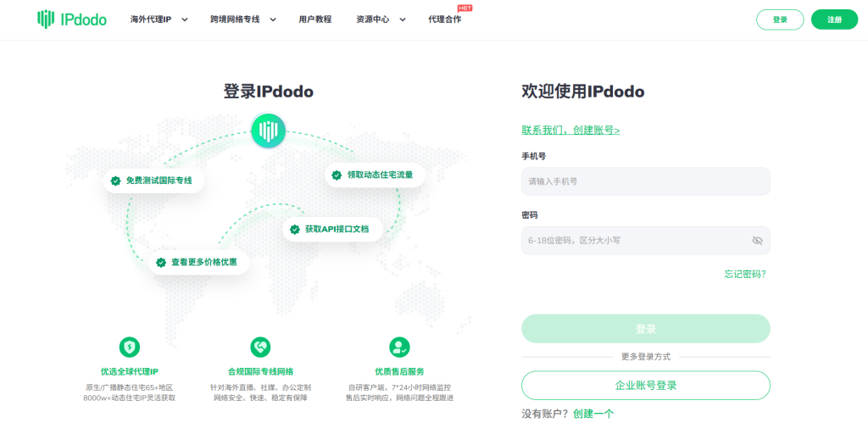Click the green 注册 button in header
Viewport: 868px width, 434px height.
click(x=834, y=19)
